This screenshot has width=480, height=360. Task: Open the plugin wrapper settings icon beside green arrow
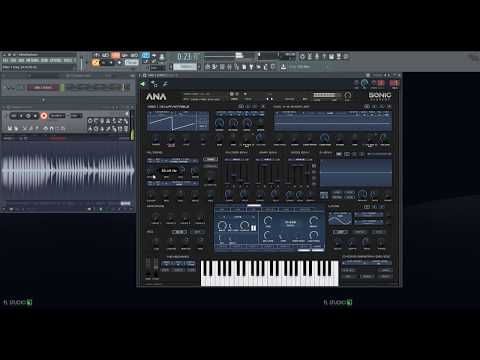coord(154,84)
